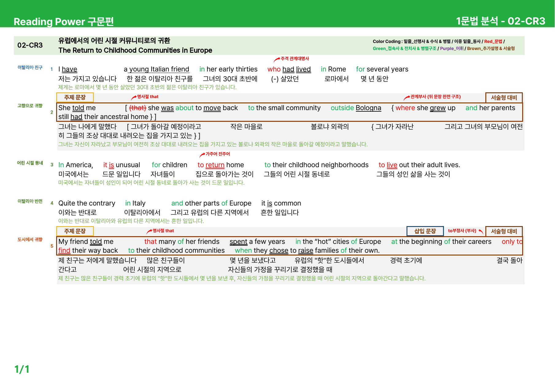Click the phrase 'it is unusual' in sentence 3

(x=121, y=165)
